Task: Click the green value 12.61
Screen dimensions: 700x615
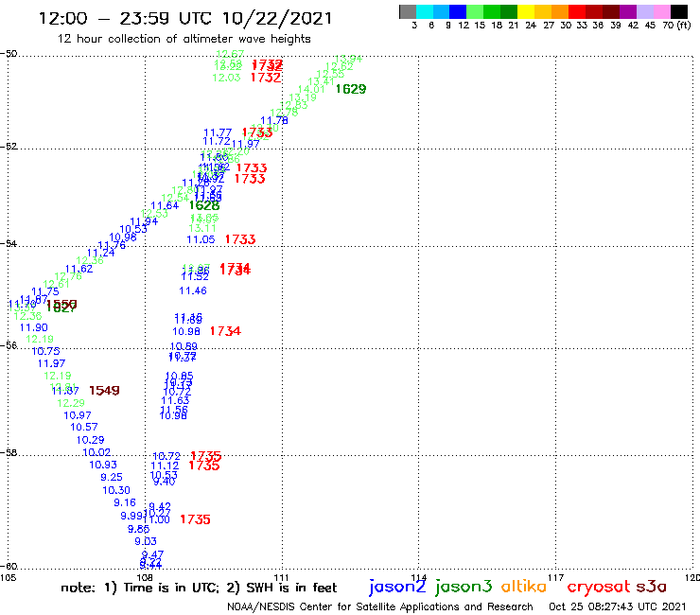Action: (x=56, y=284)
